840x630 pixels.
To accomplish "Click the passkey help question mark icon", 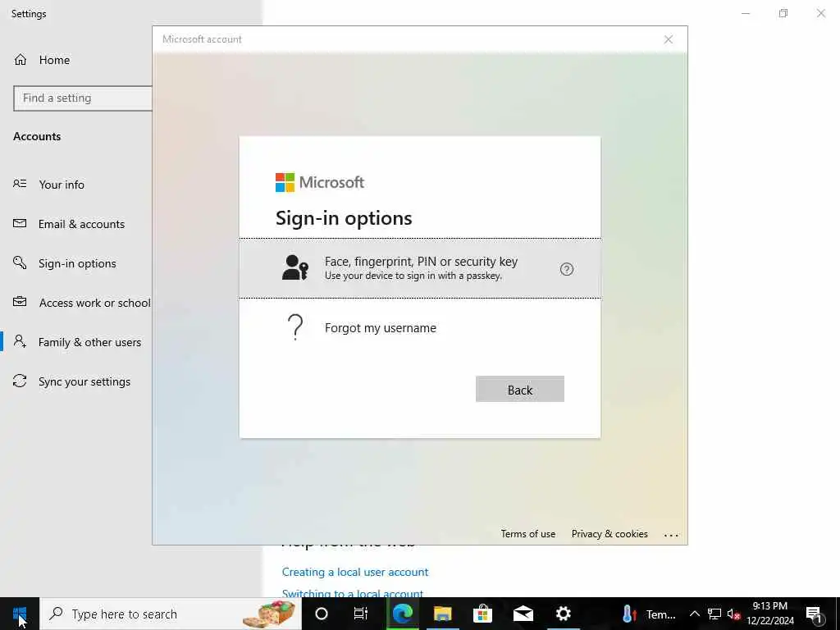I will click(x=566, y=269).
